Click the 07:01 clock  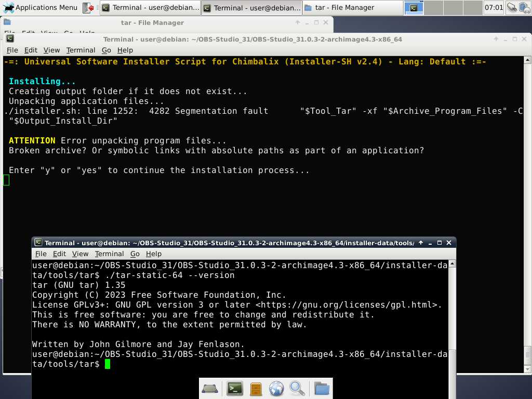click(494, 7)
